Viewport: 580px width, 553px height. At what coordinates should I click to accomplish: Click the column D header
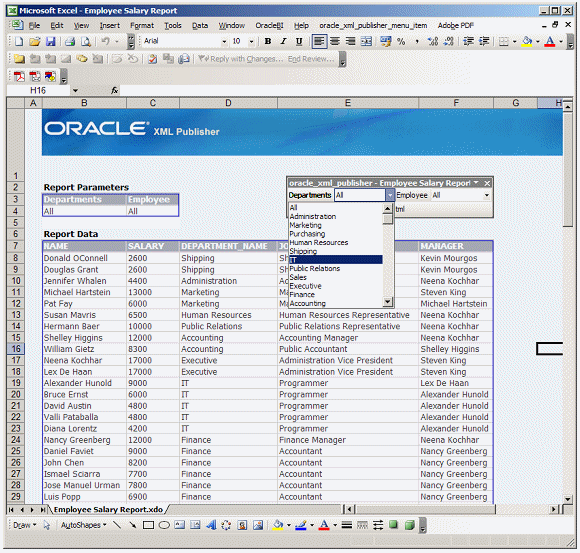point(228,103)
